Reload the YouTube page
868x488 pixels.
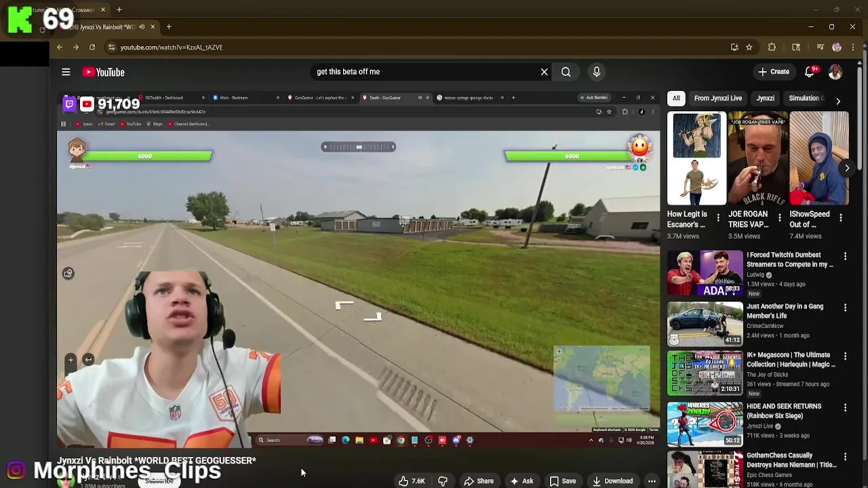92,47
